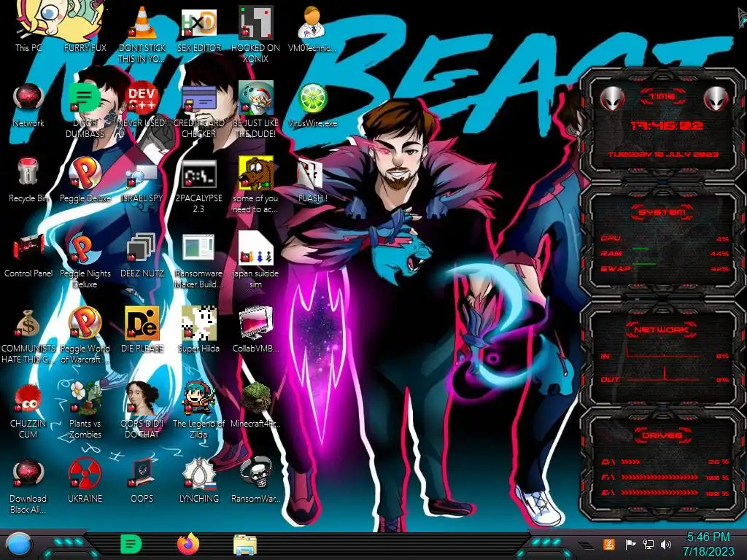Viewport: 747px width, 560px height.
Task: Select the DIE PLEASE De icon
Action: click(x=142, y=330)
